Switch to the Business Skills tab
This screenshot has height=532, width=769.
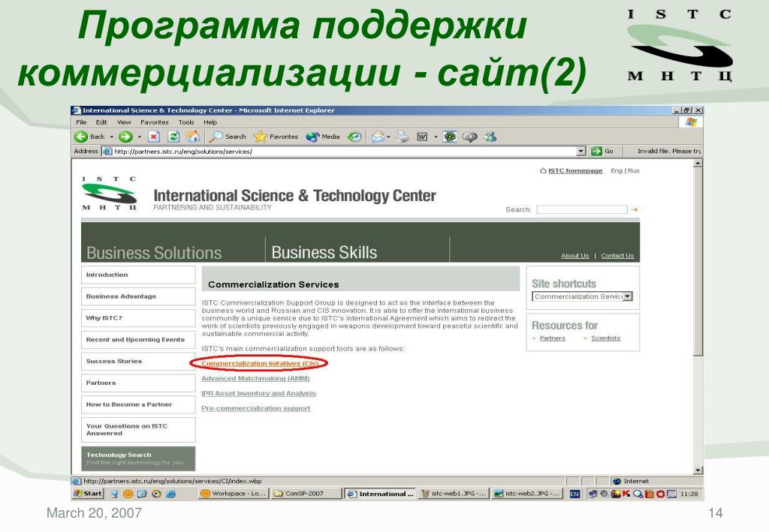(x=324, y=252)
